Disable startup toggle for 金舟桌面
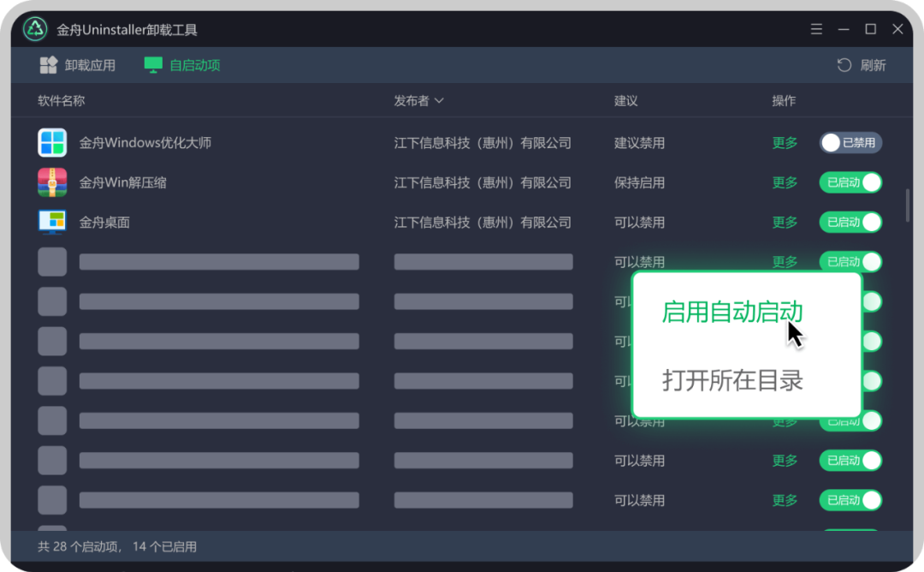Image resolution: width=924 pixels, height=572 pixels. 850,223
